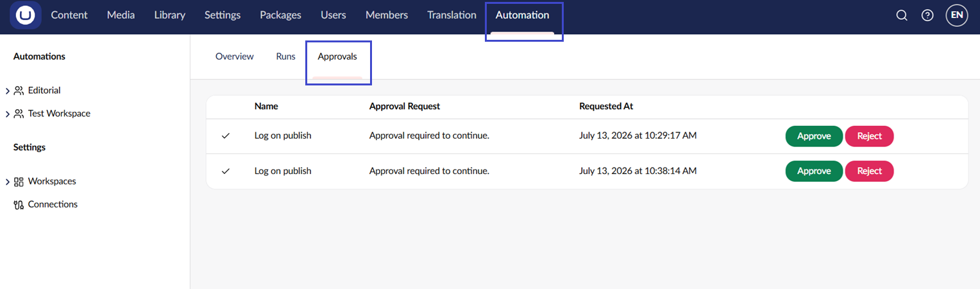Switch to the Runs tab
The width and height of the screenshot is (980, 289).
click(285, 57)
